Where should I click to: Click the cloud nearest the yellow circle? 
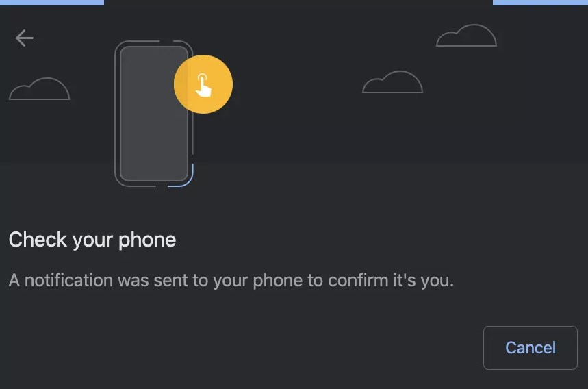(x=393, y=81)
